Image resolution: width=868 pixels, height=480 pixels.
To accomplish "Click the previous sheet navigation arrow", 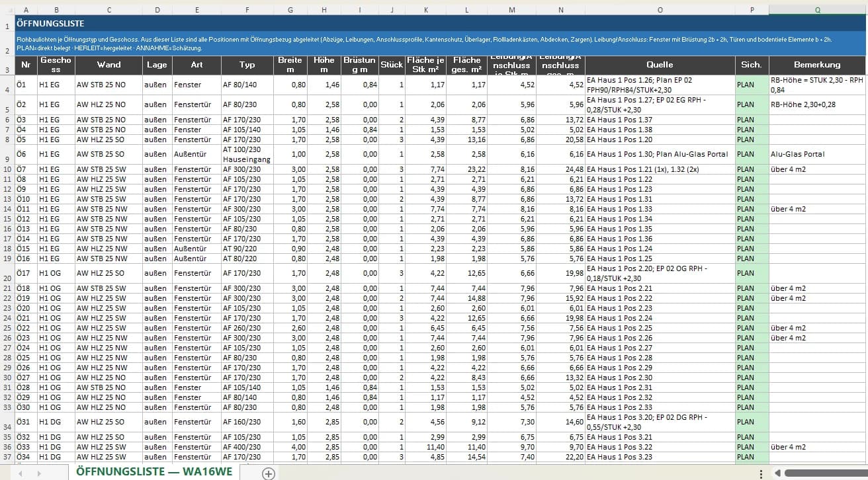I will (x=20, y=473).
